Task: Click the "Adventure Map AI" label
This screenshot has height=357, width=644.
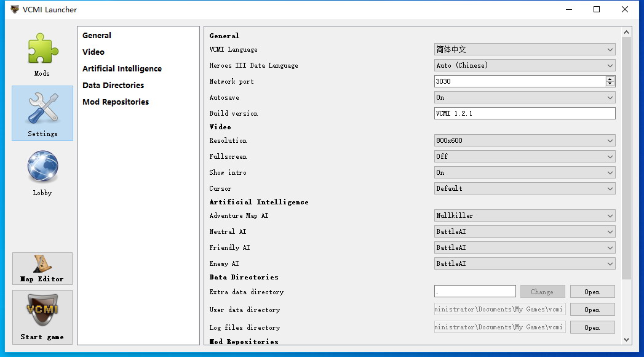Action: click(239, 215)
